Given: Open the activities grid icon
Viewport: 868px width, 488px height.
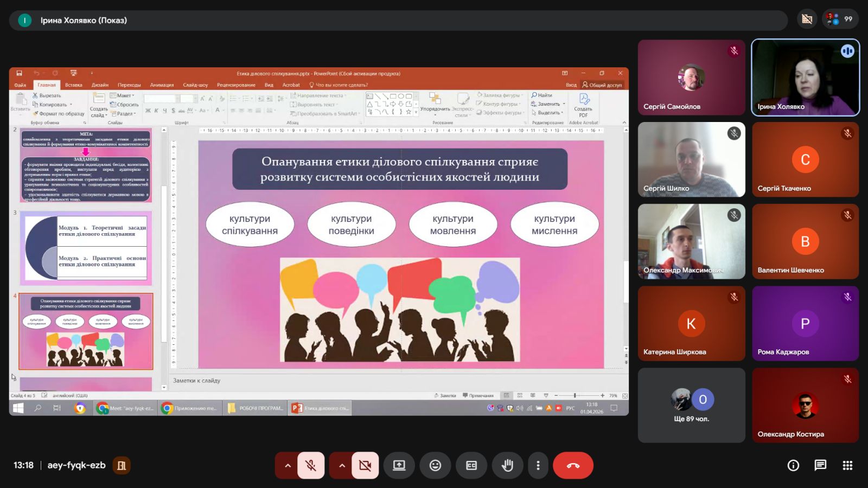Looking at the screenshot, I should (x=847, y=465).
